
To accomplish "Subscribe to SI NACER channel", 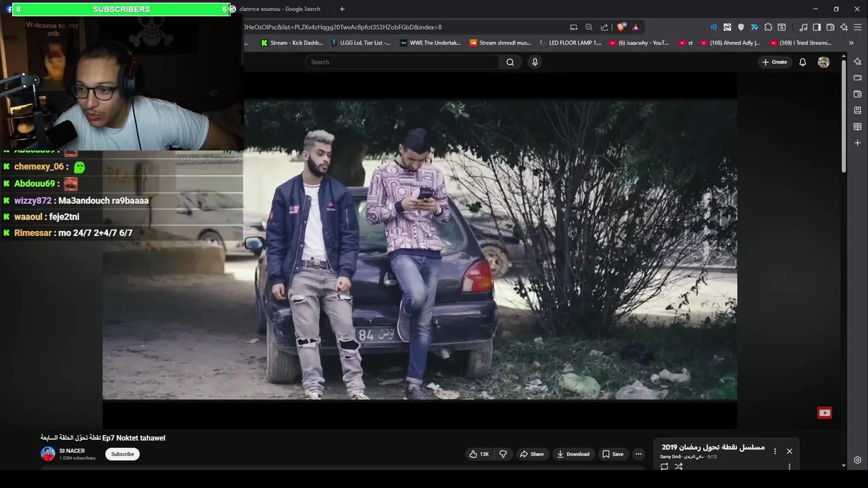I will (122, 454).
